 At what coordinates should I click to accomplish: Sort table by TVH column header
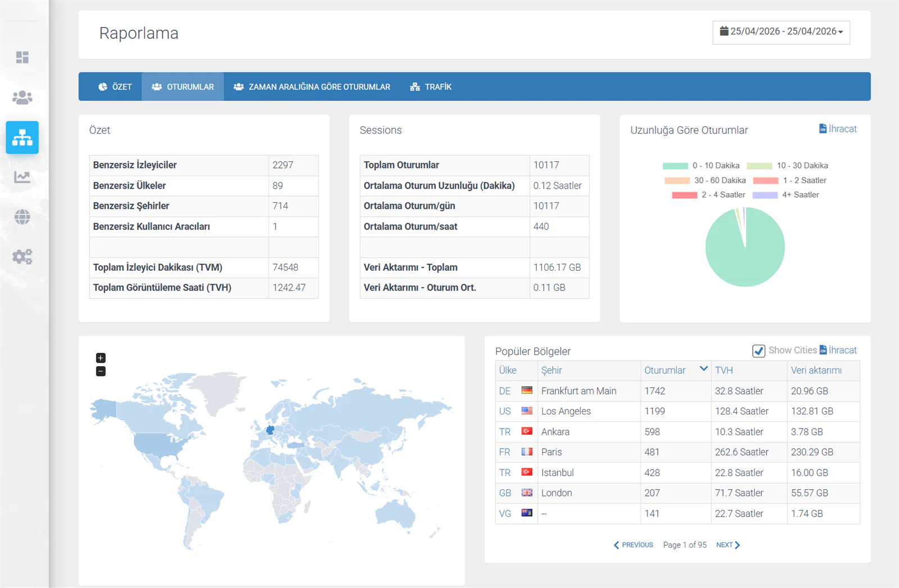click(x=724, y=371)
